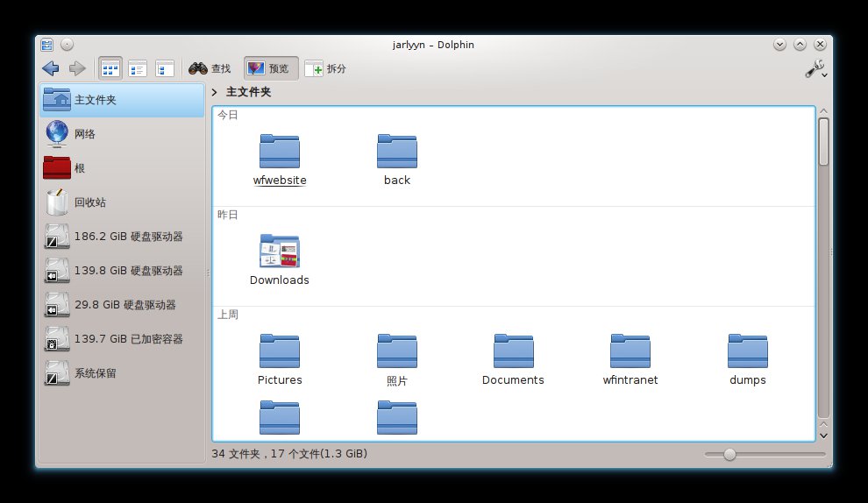Toggle the 预览 preview button
Viewport: 868px width, 503px height.
[271, 68]
